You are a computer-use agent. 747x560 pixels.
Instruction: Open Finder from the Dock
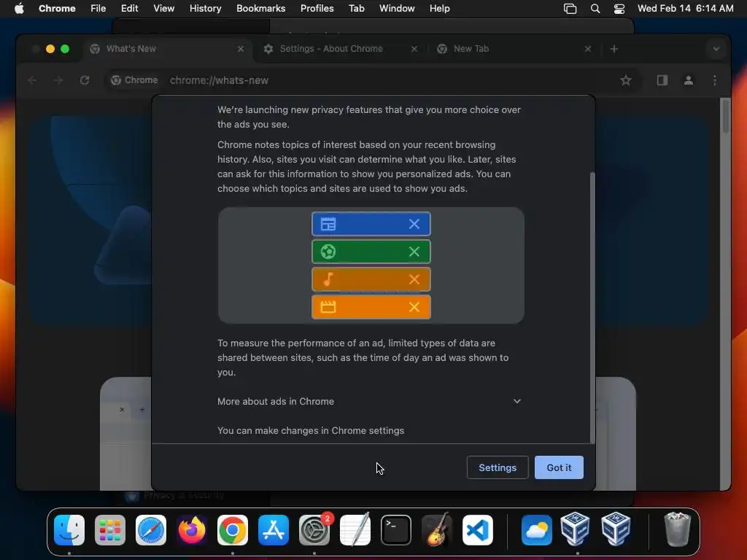(x=69, y=530)
